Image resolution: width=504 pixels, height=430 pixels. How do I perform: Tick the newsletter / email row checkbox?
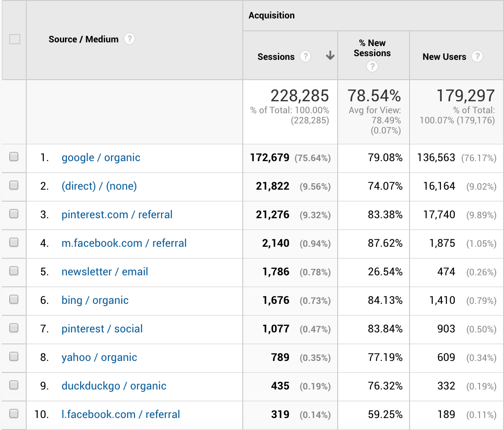click(x=14, y=271)
